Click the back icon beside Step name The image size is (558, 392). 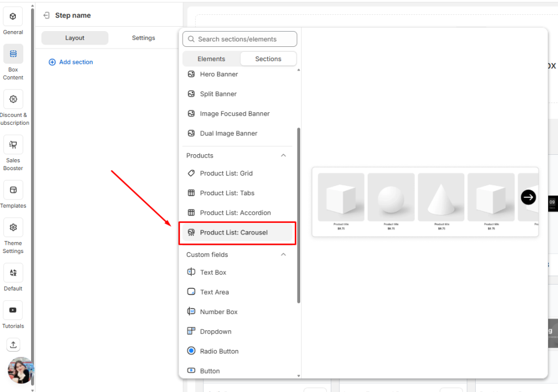[x=47, y=15]
